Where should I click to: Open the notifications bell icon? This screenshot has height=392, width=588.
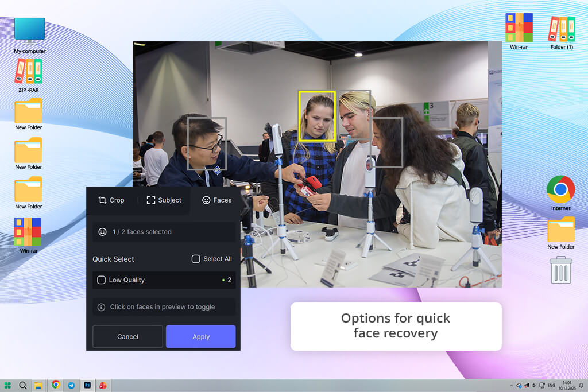[x=581, y=385]
